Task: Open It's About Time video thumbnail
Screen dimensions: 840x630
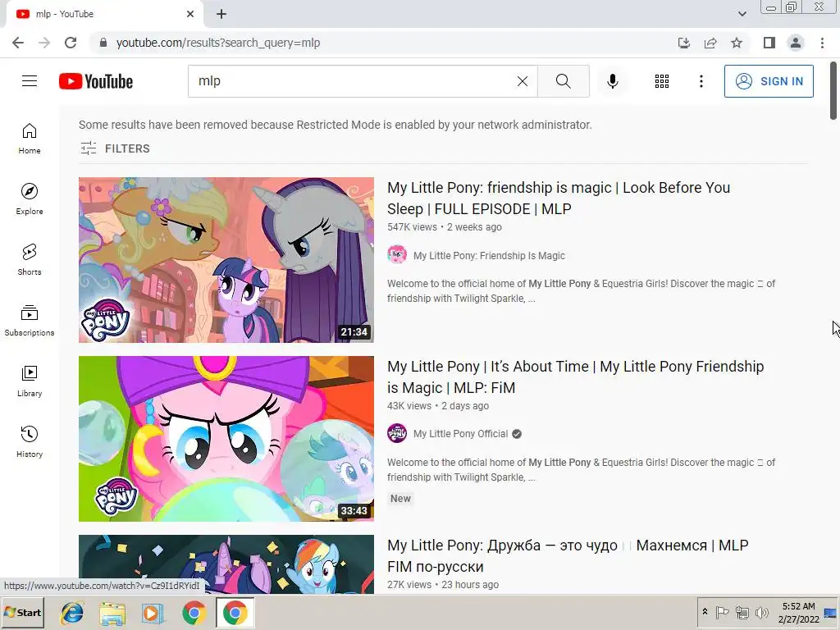Action: click(x=226, y=439)
